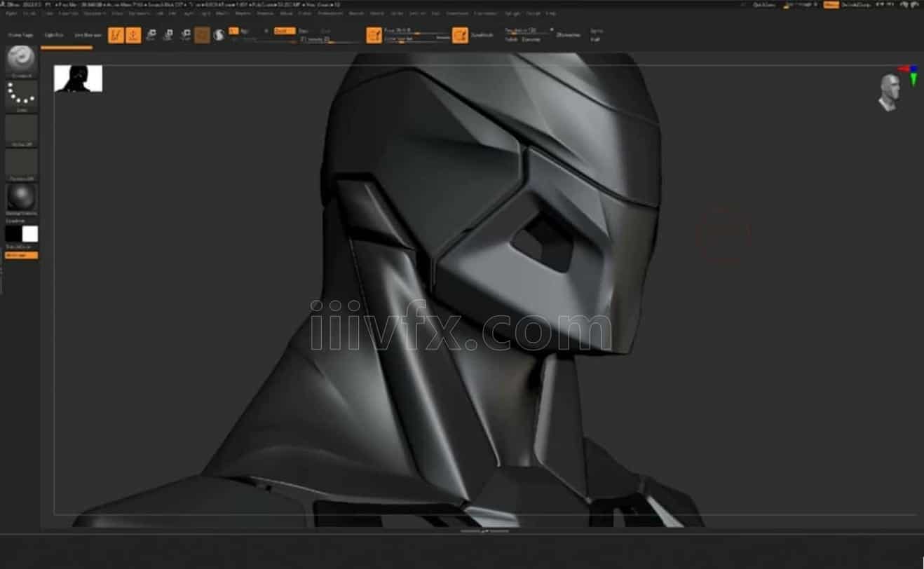Click the Draw Size slider
Screen dimensions: 924x569
pyautogui.click(x=409, y=39)
